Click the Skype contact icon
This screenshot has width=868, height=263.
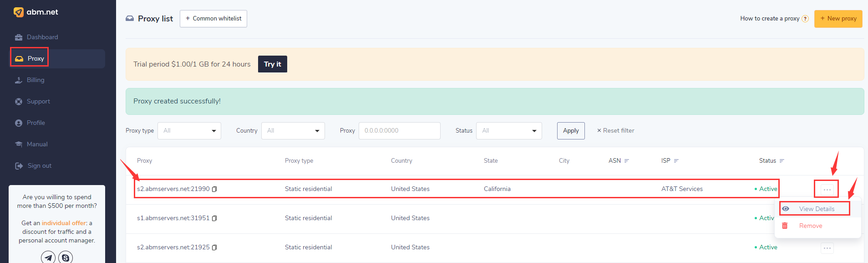(x=66, y=258)
